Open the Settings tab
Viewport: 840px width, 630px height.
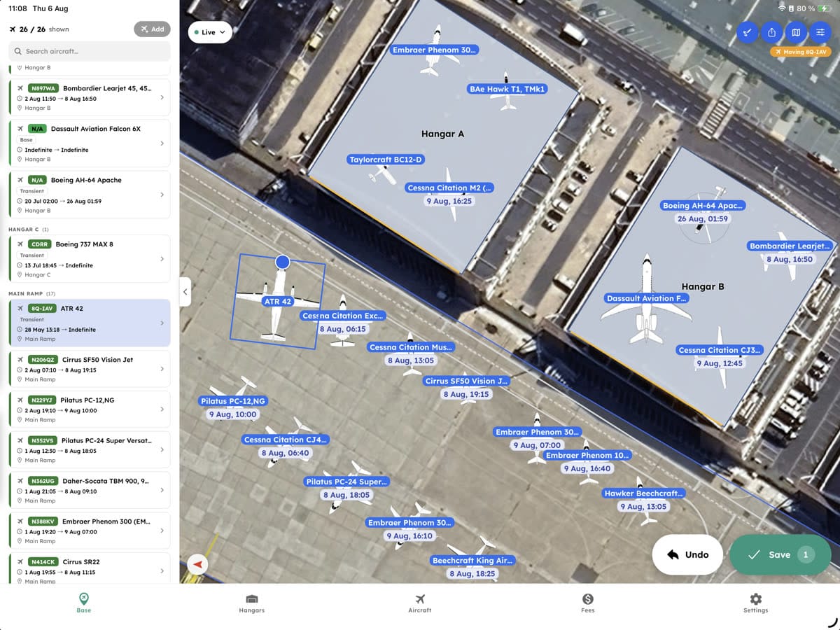click(756, 603)
